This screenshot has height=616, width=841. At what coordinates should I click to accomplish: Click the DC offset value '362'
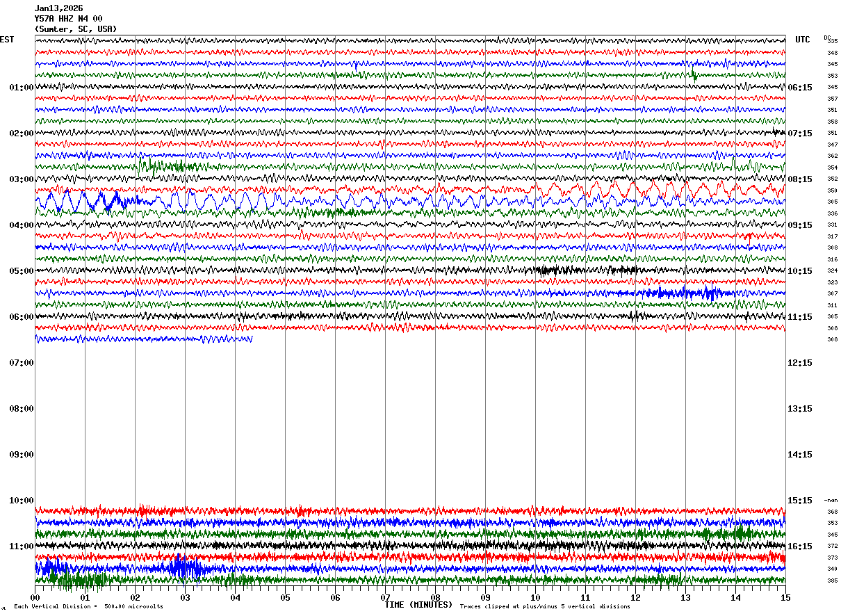[x=833, y=156]
